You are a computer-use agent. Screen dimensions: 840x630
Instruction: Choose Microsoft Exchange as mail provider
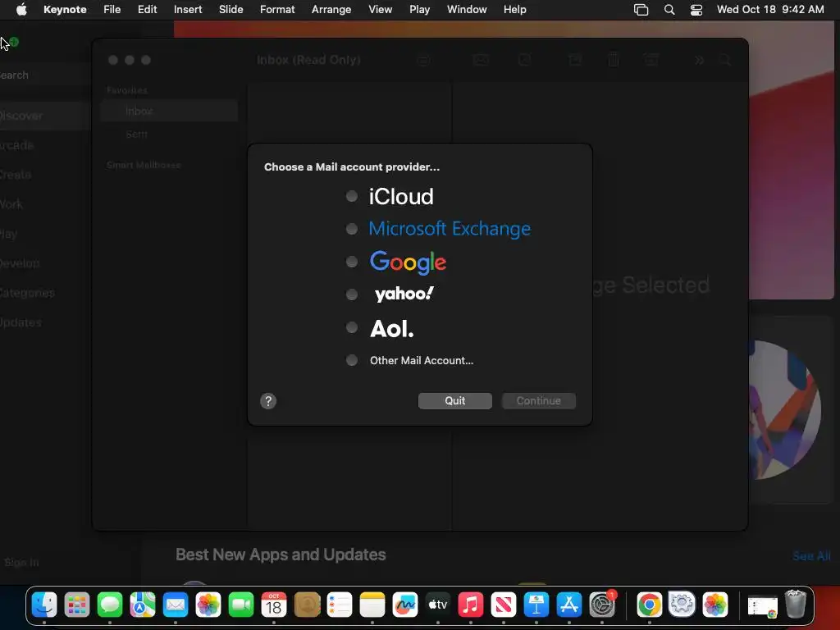(351, 229)
